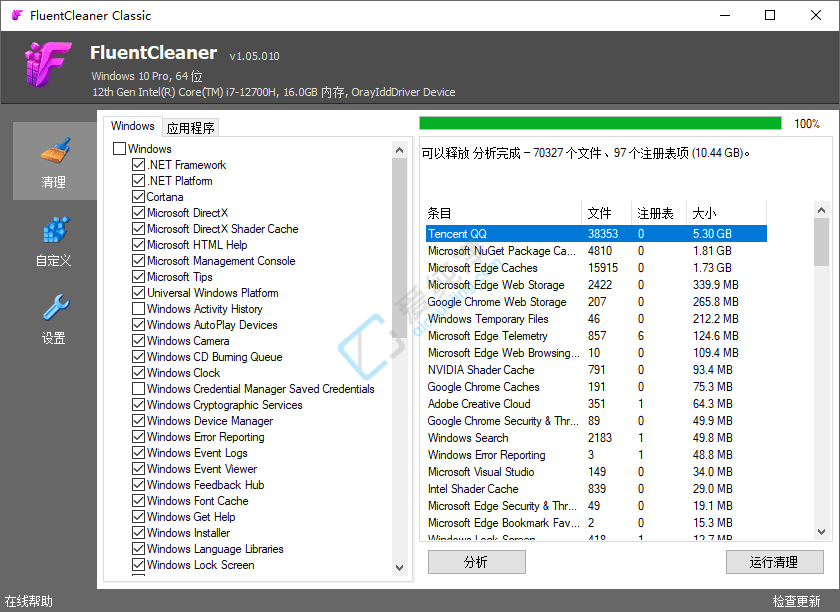Switch to the 应用程序 tab
The image size is (840, 612).
190,128
